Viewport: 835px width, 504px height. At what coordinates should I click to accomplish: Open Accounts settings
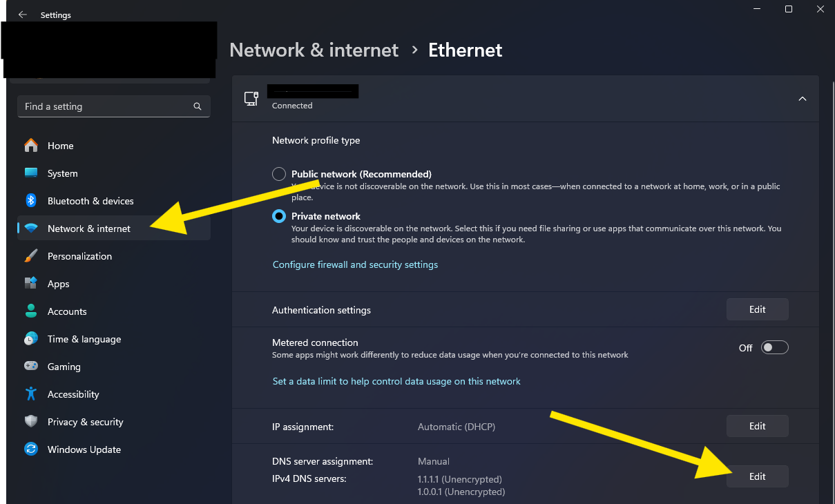tap(67, 311)
